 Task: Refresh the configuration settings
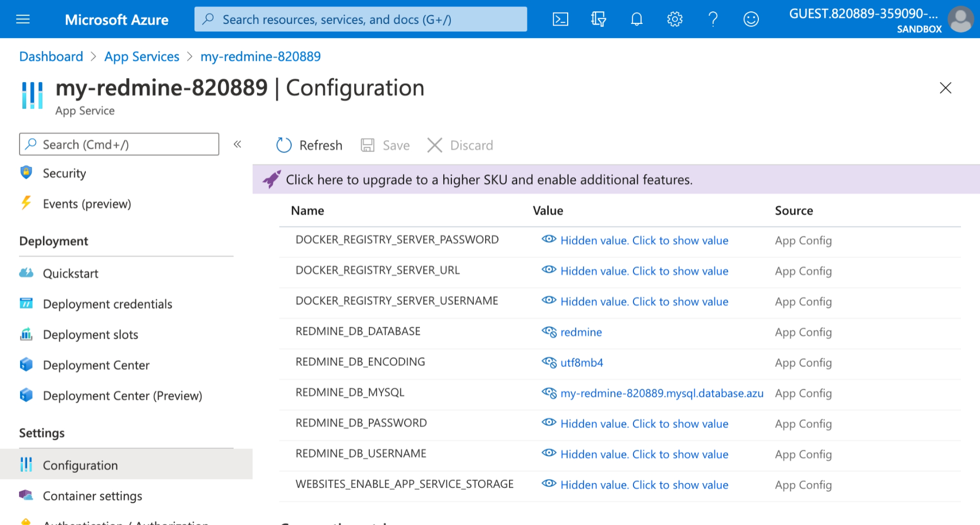point(308,145)
